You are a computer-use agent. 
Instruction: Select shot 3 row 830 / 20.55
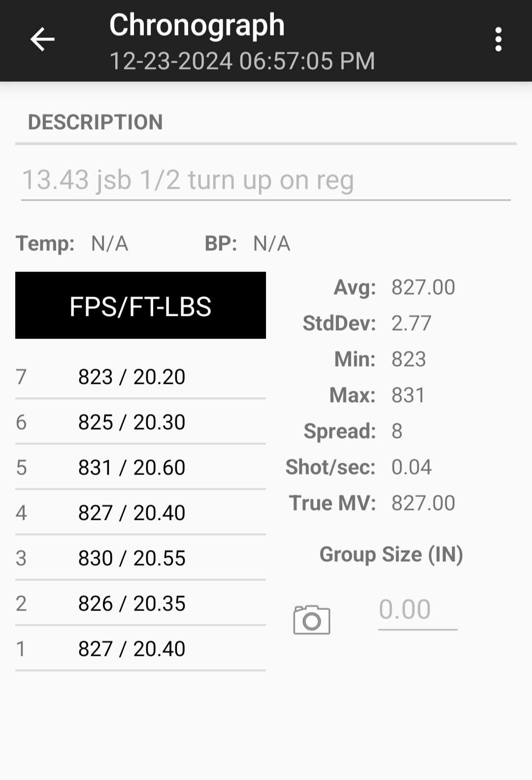coord(140,558)
